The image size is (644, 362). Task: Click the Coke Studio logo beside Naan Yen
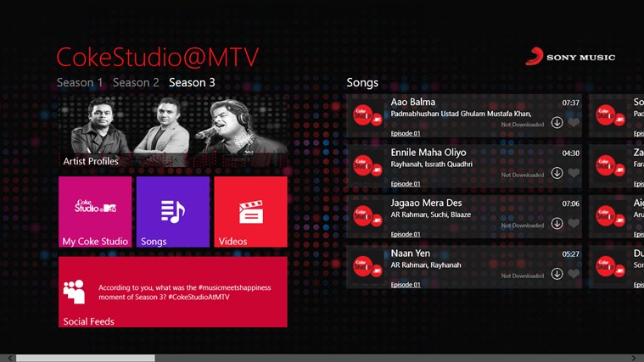click(367, 267)
